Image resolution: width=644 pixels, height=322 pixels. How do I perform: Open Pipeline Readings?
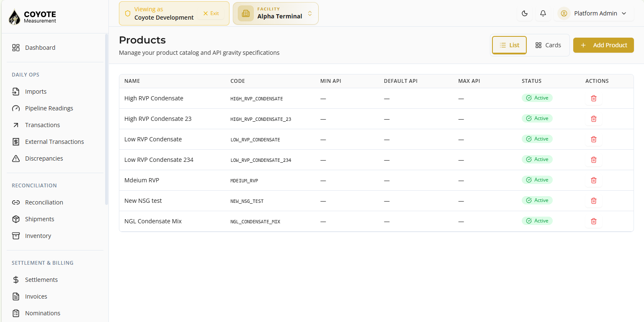[54, 108]
